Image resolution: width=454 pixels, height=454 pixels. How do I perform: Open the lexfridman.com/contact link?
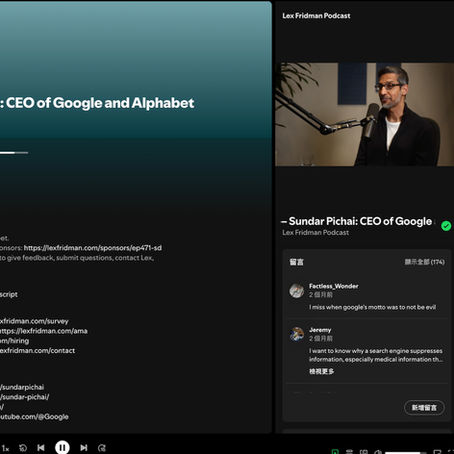point(37,351)
